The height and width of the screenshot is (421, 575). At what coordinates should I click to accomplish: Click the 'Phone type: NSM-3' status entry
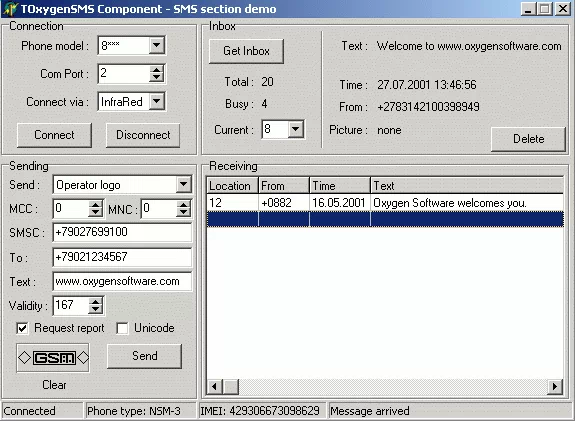141,411
